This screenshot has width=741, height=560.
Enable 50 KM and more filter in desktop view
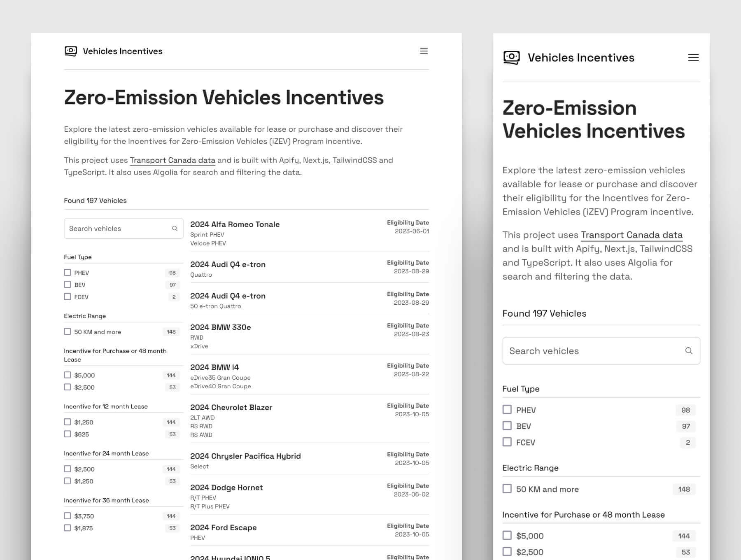68,331
